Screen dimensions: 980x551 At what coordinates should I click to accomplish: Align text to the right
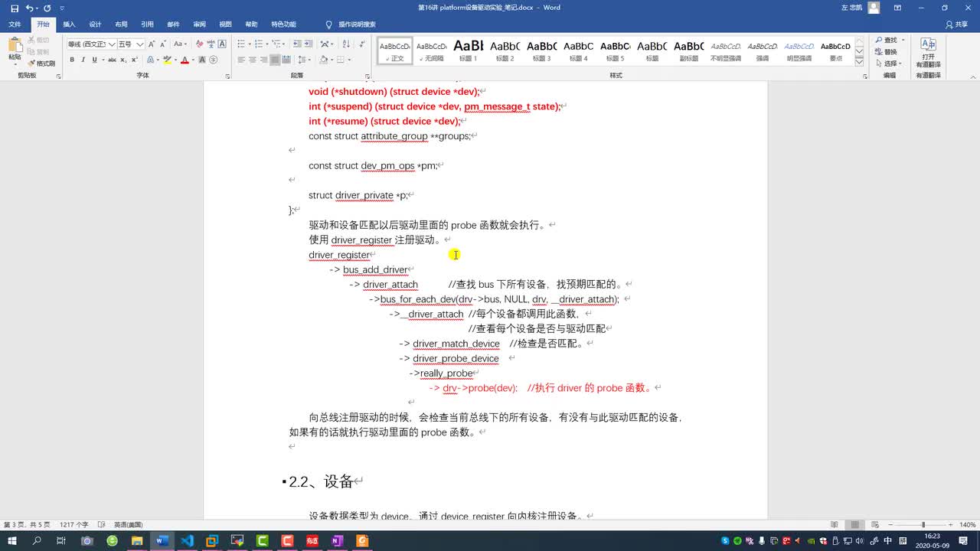263,60
